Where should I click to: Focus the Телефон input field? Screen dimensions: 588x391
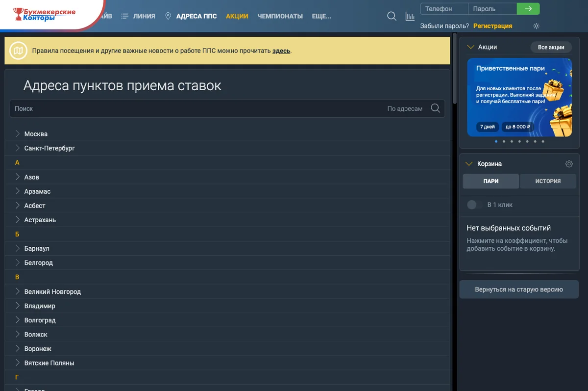(x=444, y=9)
